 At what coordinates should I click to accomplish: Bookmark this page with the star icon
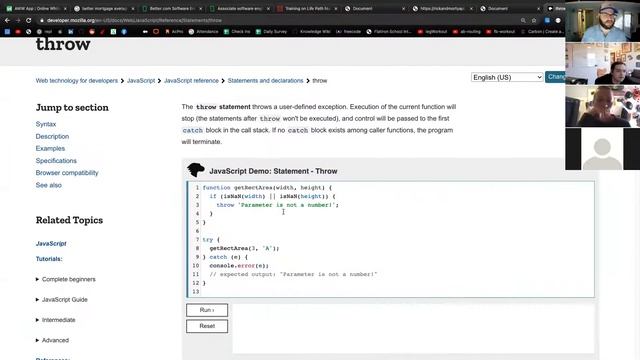point(534,20)
